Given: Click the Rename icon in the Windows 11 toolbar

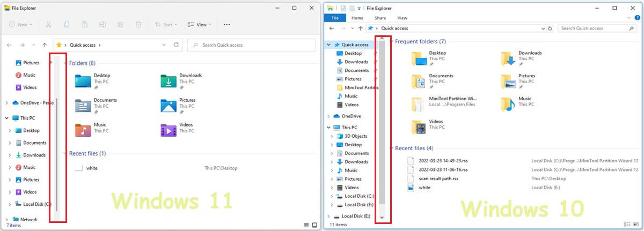Looking at the screenshot, I should click(x=103, y=25).
